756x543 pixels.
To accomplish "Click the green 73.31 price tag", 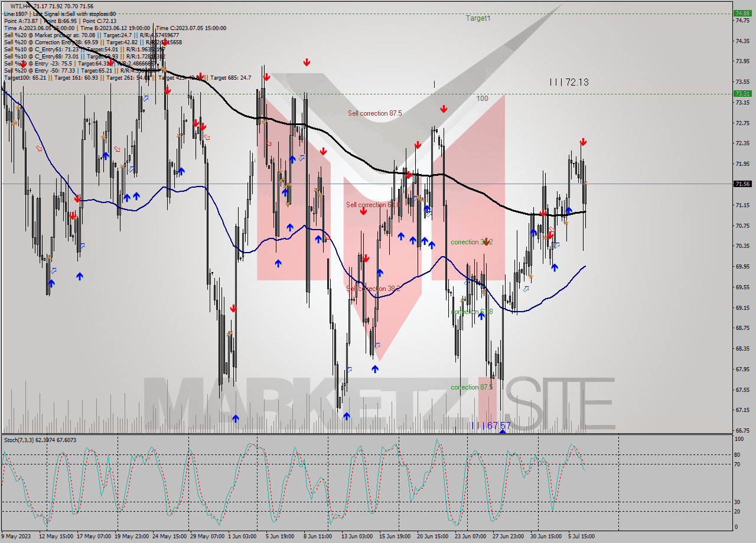I will point(742,93).
